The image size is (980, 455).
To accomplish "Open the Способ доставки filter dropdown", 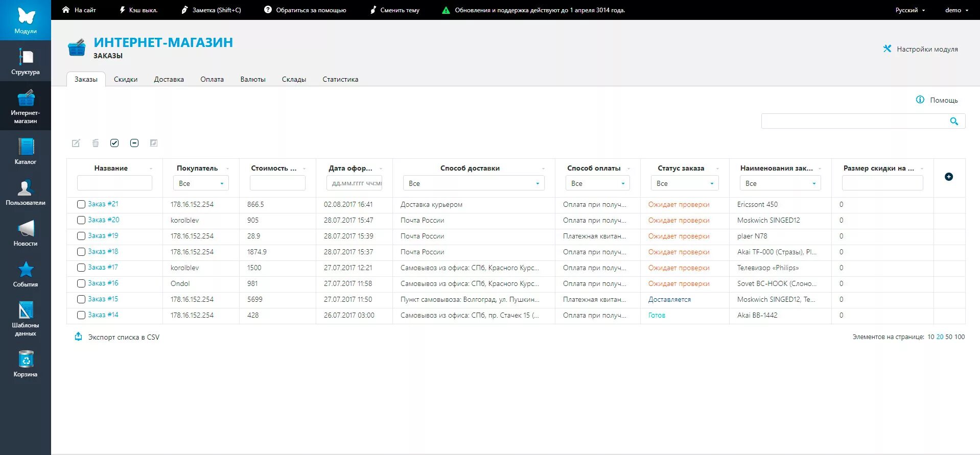I will coord(474,183).
